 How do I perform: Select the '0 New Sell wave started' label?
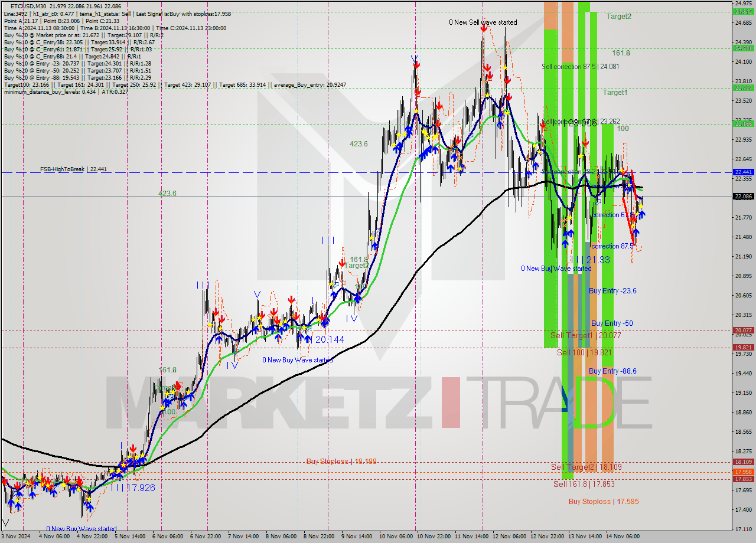click(483, 22)
